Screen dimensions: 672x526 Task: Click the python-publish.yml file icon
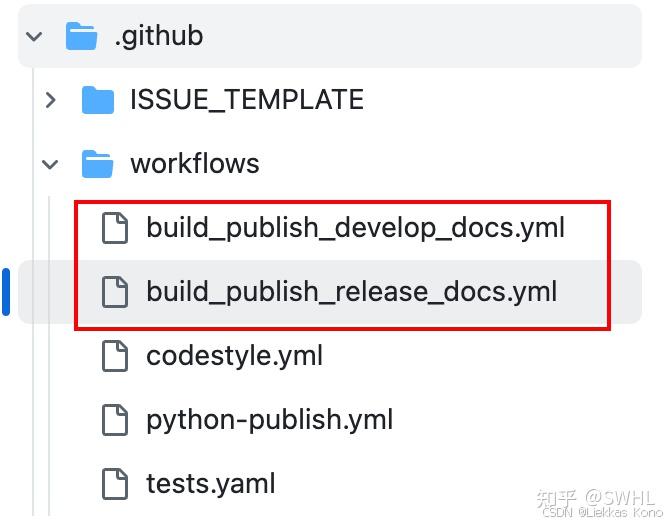116,420
